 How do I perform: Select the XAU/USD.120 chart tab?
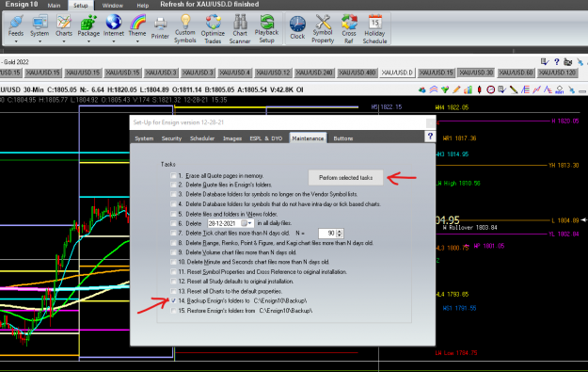557,73
